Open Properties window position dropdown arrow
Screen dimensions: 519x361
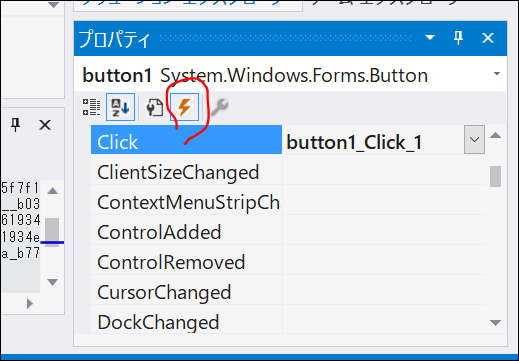point(430,37)
